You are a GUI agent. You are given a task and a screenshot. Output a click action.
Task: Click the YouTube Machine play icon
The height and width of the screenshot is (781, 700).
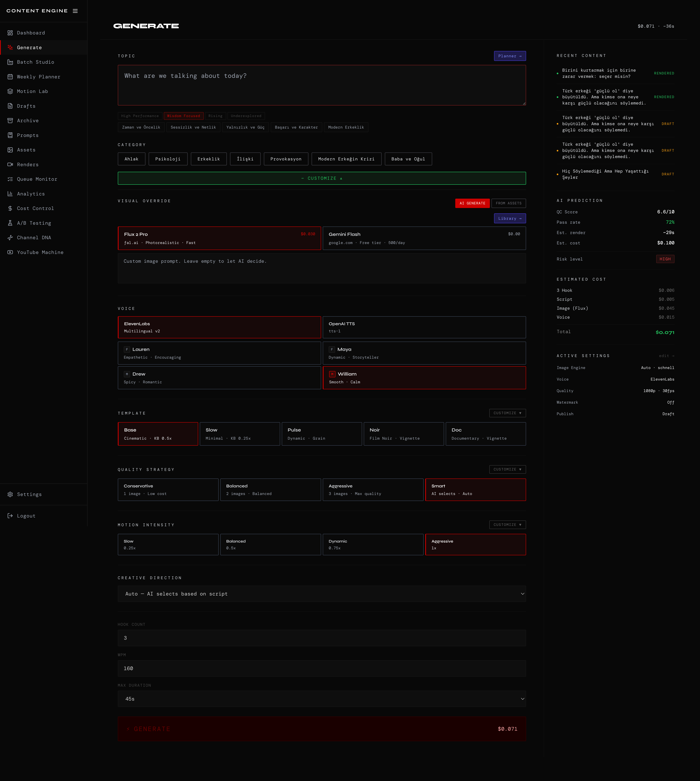pyautogui.click(x=10, y=252)
